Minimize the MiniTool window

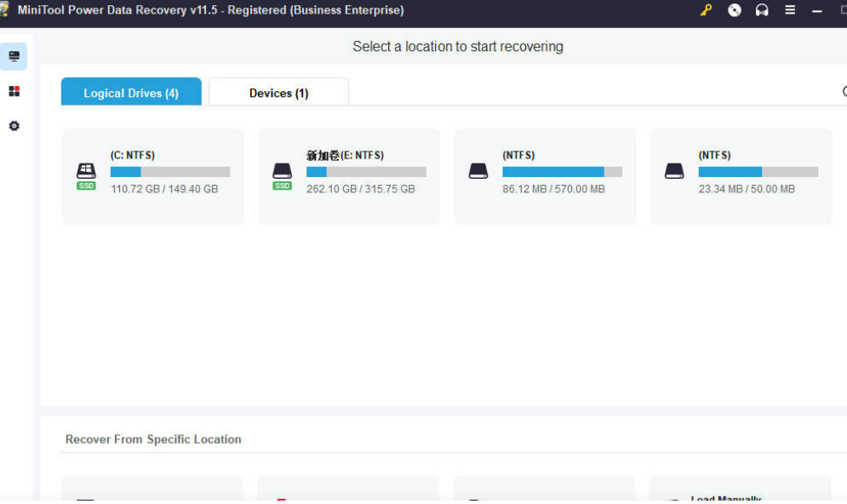click(818, 10)
